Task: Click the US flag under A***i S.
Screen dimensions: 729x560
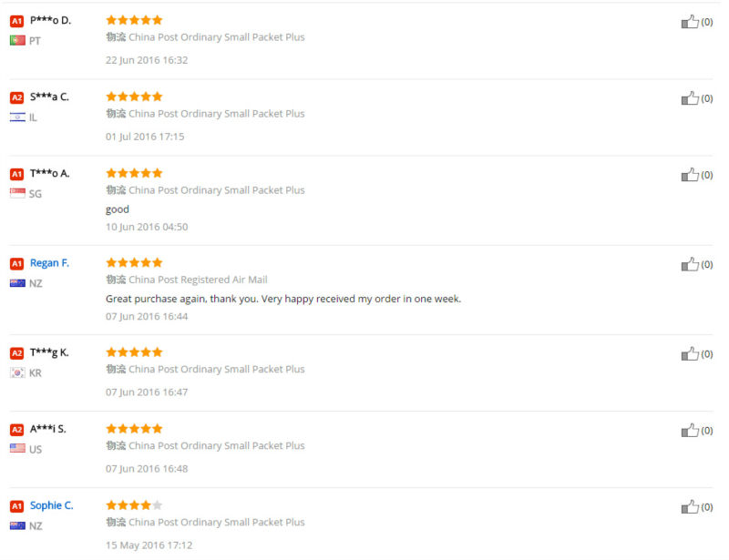Action: coord(17,449)
